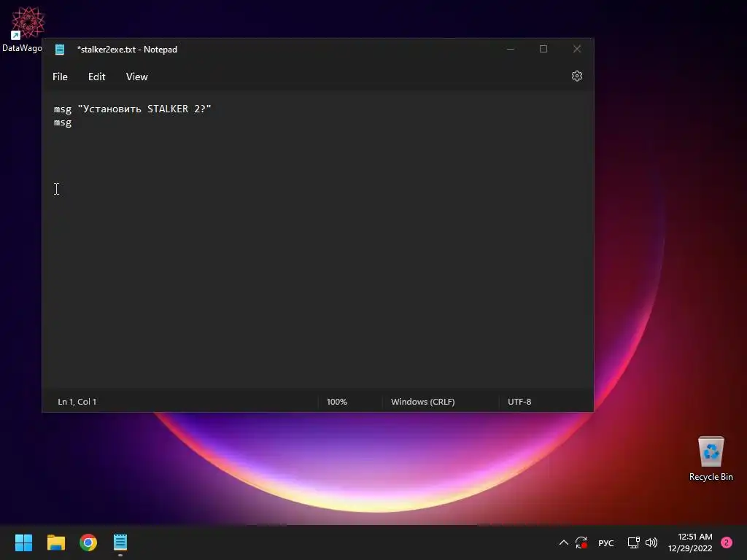Click the '*stalker2exe.txt - Notepad' window title
The width and height of the screenshot is (747, 560).
(127, 50)
